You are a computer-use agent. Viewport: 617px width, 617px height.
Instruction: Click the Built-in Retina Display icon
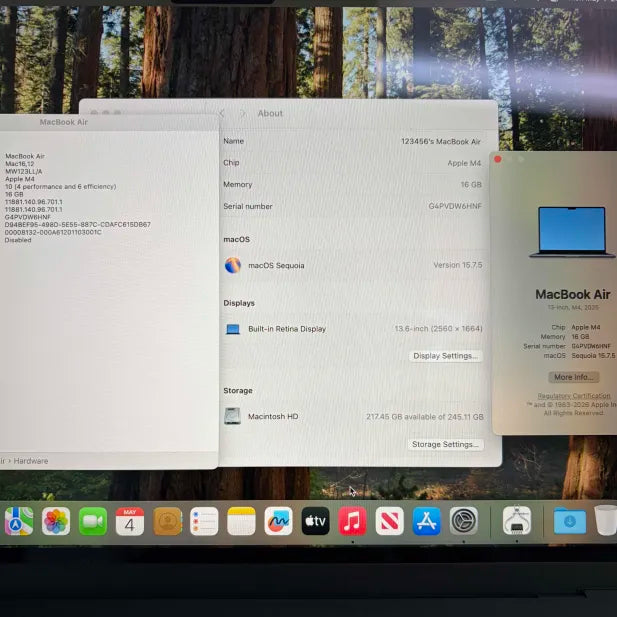(x=233, y=329)
